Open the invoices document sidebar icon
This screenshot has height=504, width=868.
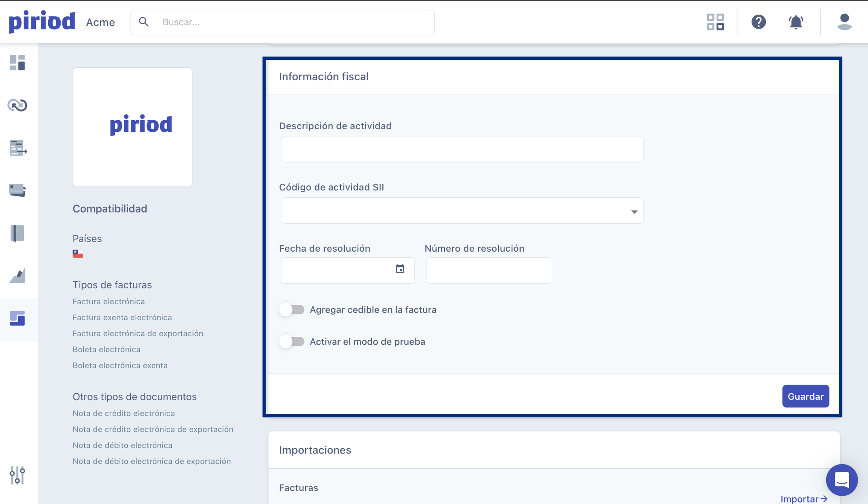[x=18, y=148]
